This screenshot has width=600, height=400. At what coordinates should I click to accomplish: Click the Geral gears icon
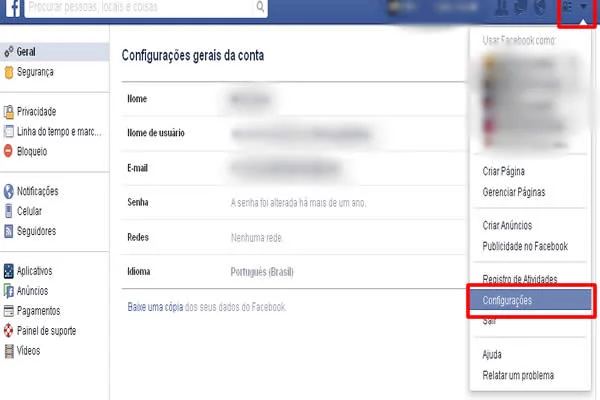(8, 52)
